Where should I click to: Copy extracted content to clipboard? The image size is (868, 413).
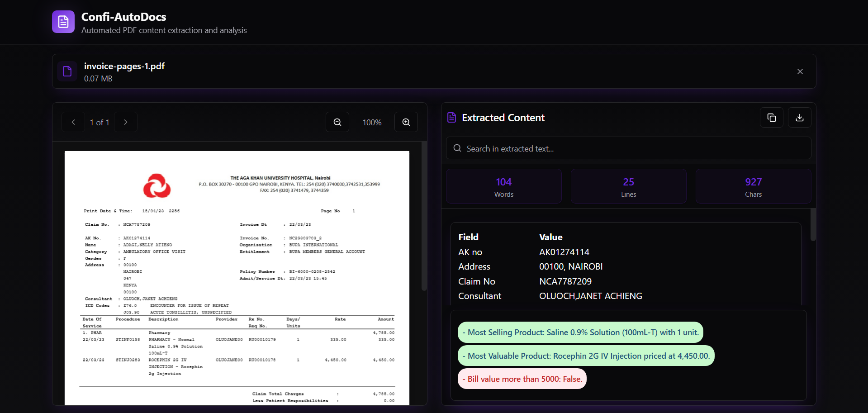click(x=772, y=118)
